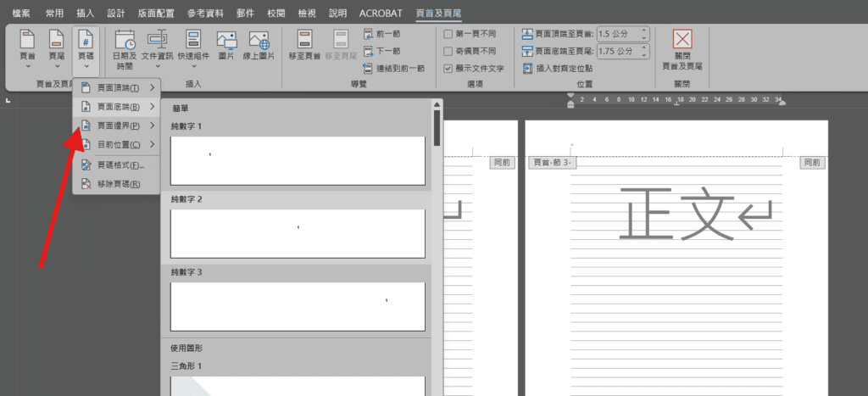Enable the 第一頁不同 checkbox
Screen dimensions: 868x396
click(448, 34)
